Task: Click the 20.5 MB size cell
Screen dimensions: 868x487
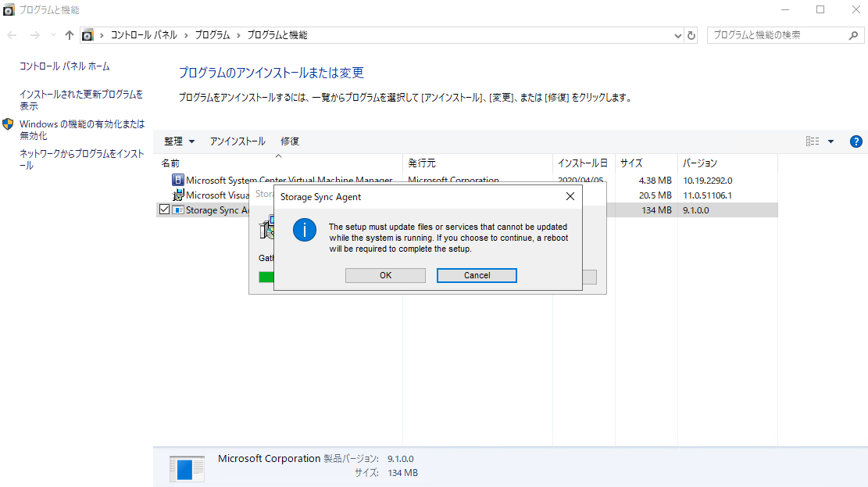Action: [655, 195]
